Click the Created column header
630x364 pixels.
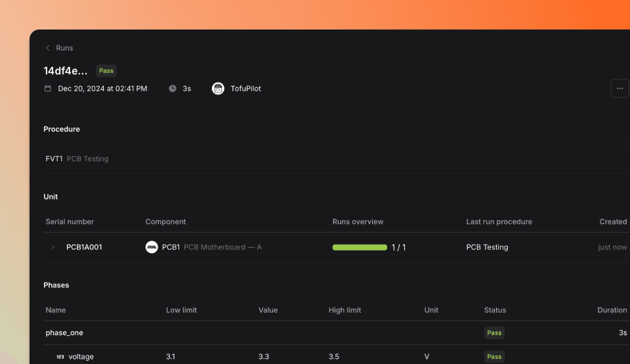(613, 222)
